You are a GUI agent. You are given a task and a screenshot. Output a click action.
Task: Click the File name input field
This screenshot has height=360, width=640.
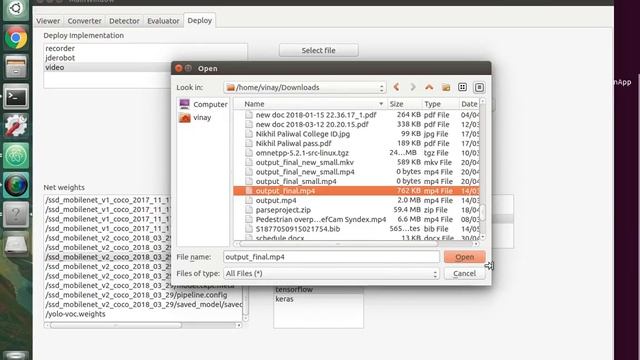(x=331, y=257)
